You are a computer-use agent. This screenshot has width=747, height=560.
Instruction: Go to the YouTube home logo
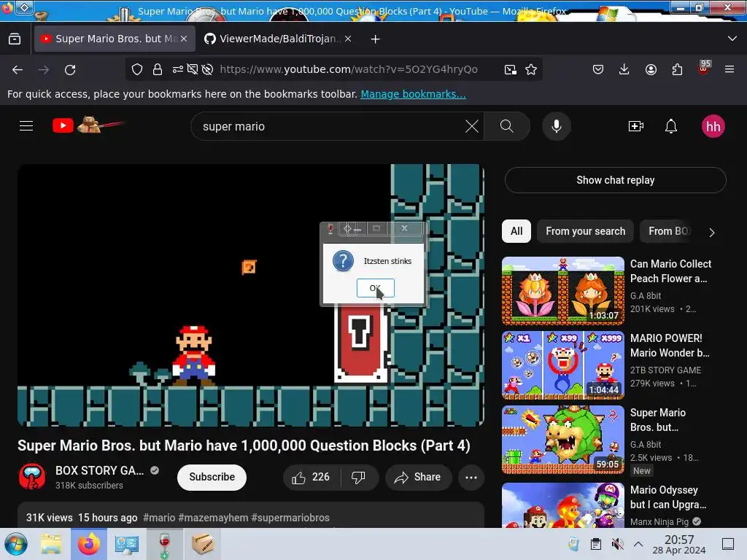88,125
